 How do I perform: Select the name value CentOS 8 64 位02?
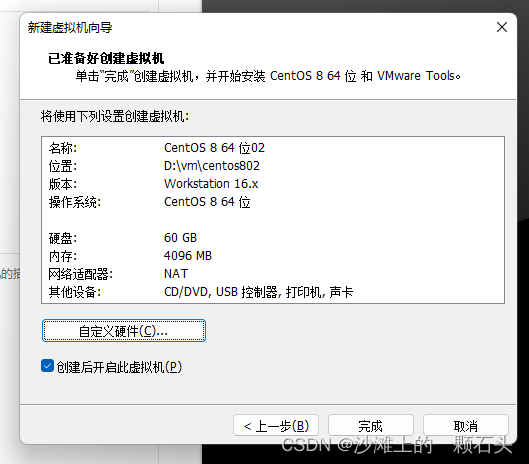coord(214,148)
